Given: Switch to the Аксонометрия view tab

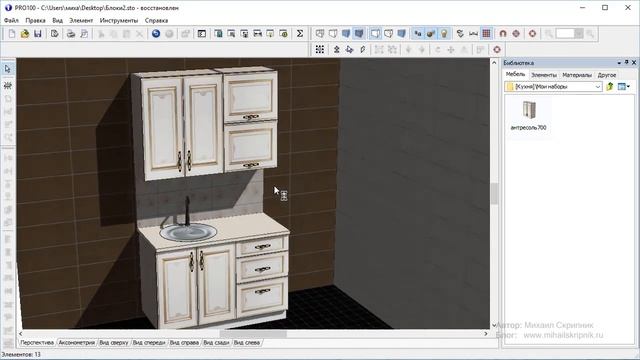Looking at the screenshot, I should pos(77,343).
